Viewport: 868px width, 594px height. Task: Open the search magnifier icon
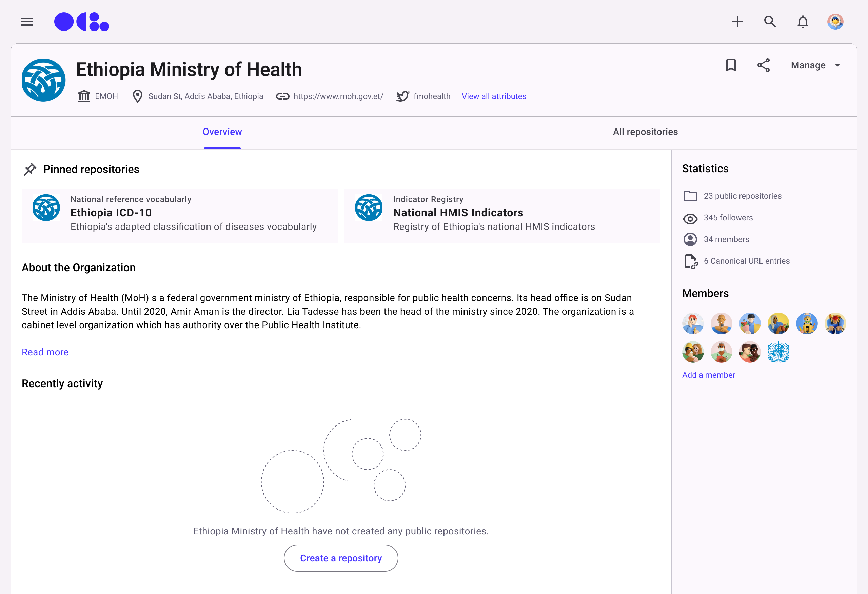click(770, 22)
